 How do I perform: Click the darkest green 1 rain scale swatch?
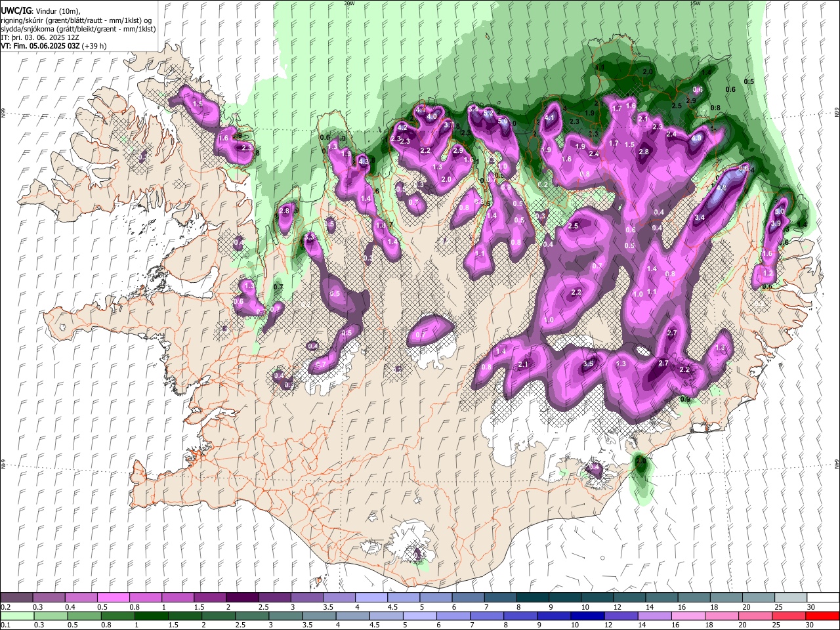coord(151,616)
